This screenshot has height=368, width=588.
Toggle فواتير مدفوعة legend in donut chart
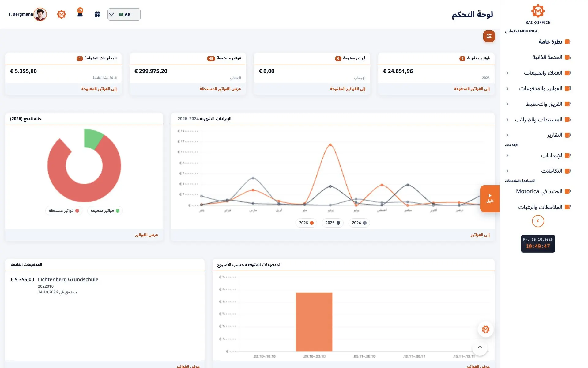coord(105,211)
